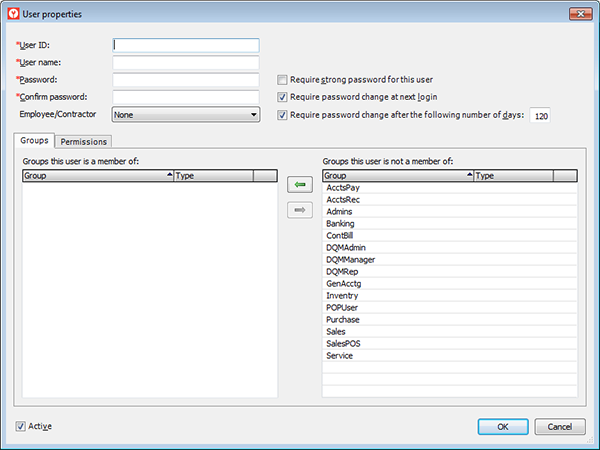Image resolution: width=600 pixels, height=450 pixels.
Task: Select the Groups tab
Action: (x=35, y=141)
